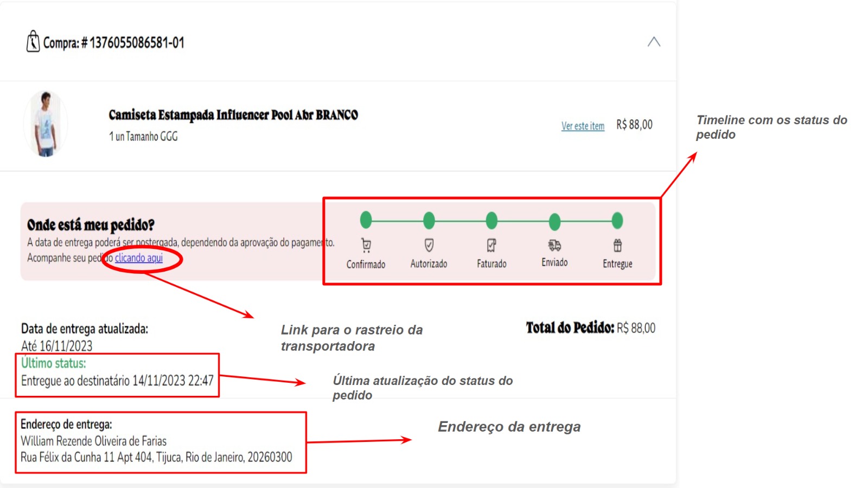Screen dimensions: 868x488
Task: Follow the 'clicando aqui' tracking link
Action: click(x=139, y=258)
